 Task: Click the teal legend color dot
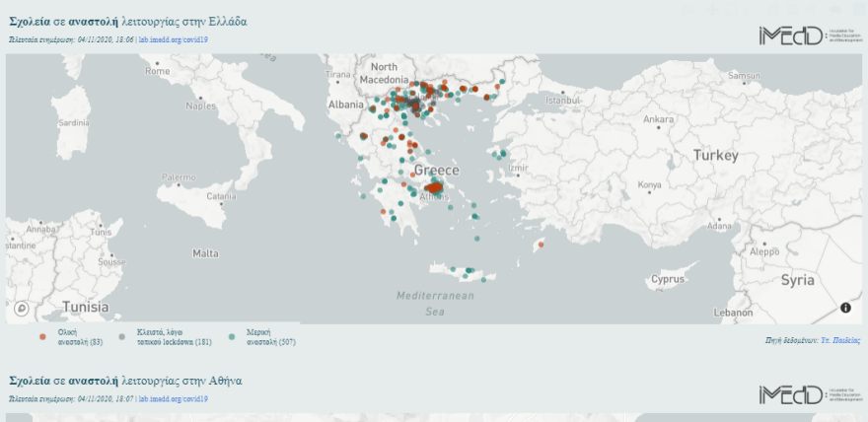coord(232,337)
